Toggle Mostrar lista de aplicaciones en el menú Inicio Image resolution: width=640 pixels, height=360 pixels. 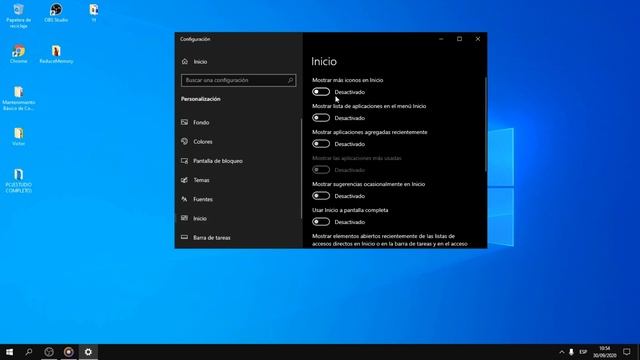click(321, 118)
